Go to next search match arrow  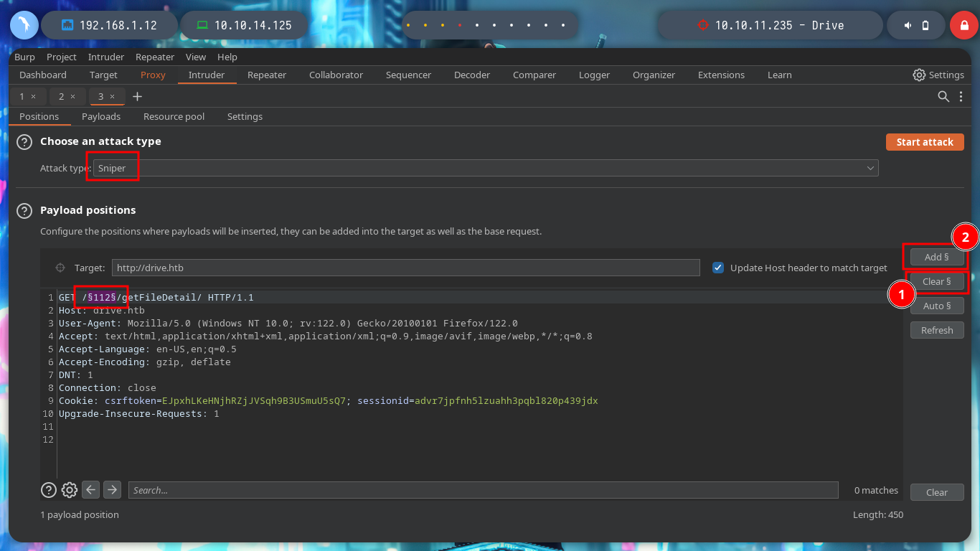[112, 490]
